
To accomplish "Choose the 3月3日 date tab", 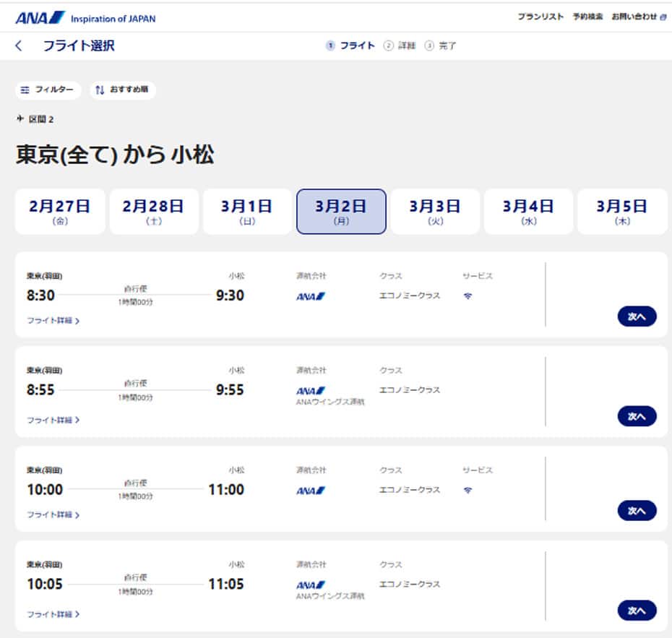I will pos(435,212).
